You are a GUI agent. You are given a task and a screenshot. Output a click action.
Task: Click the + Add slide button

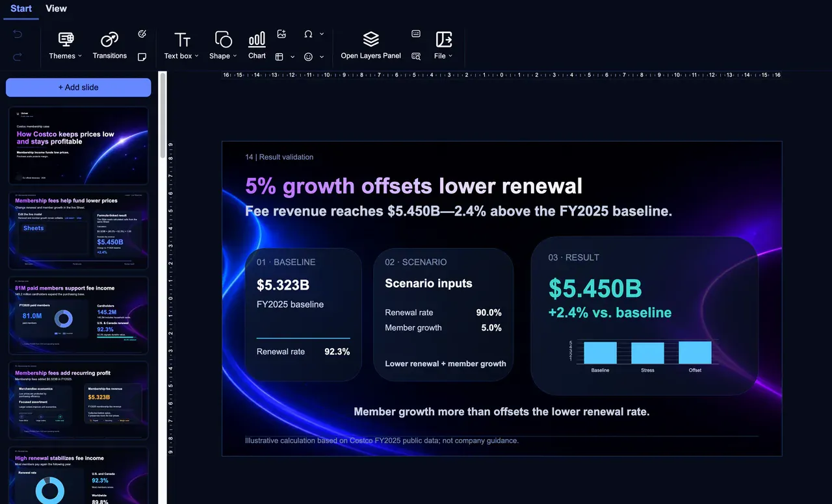(79, 87)
